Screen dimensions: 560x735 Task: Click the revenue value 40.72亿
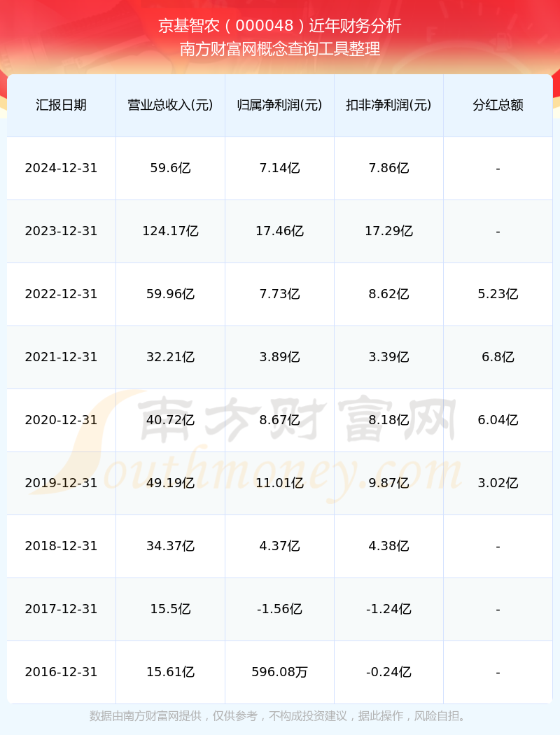[x=171, y=420]
